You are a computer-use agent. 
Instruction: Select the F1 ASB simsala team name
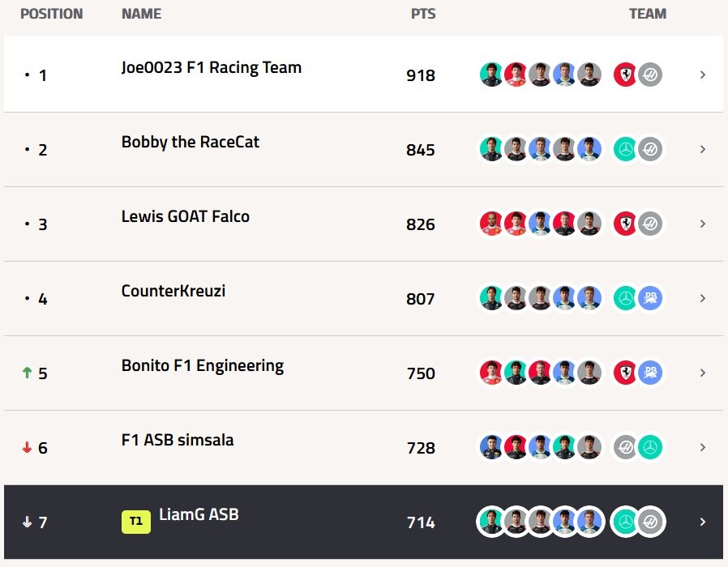click(178, 440)
